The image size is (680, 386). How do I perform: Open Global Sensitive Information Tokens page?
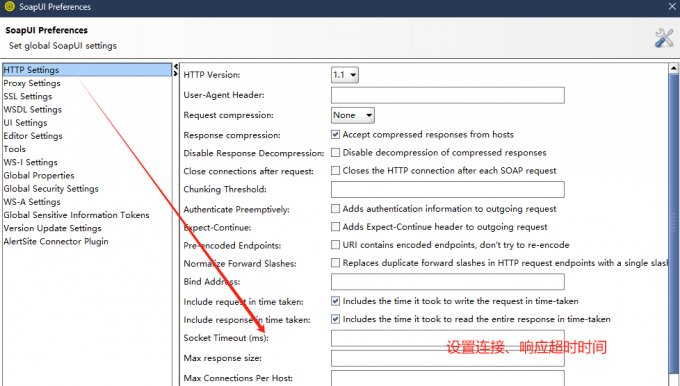[76, 215]
